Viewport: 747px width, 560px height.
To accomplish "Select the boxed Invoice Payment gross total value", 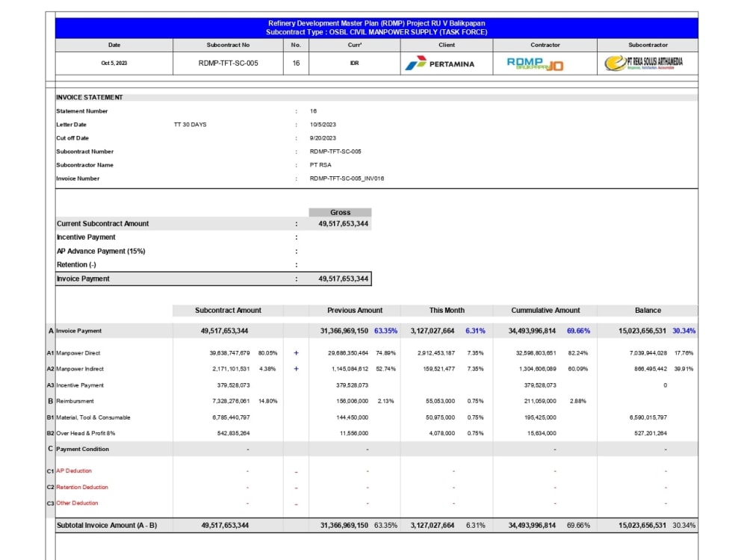I will [344, 279].
